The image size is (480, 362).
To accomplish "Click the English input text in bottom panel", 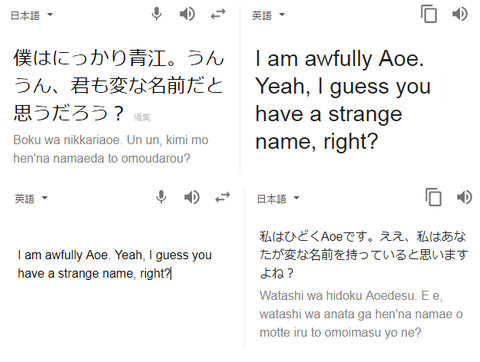I will (x=115, y=264).
